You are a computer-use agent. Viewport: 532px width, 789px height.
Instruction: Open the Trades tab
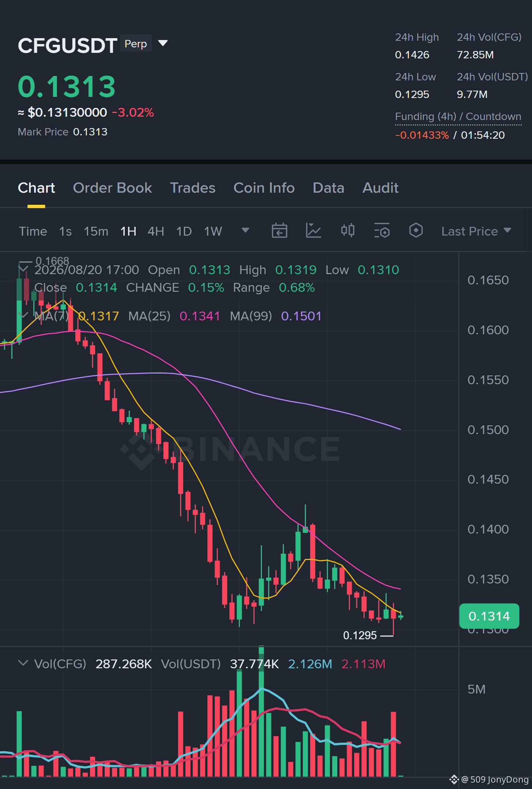point(193,188)
